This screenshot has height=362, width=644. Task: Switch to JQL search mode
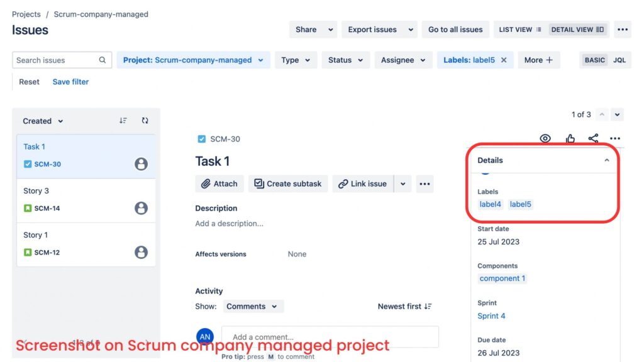(x=619, y=60)
